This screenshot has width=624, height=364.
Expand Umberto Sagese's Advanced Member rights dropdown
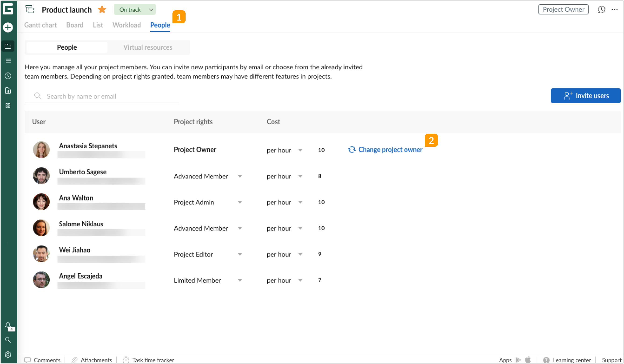coord(240,176)
